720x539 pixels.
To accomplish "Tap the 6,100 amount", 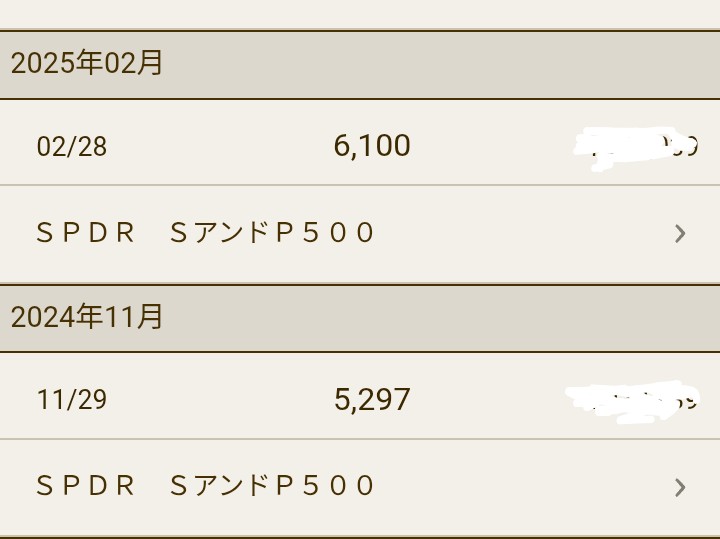I will pyautogui.click(x=372, y=146).
